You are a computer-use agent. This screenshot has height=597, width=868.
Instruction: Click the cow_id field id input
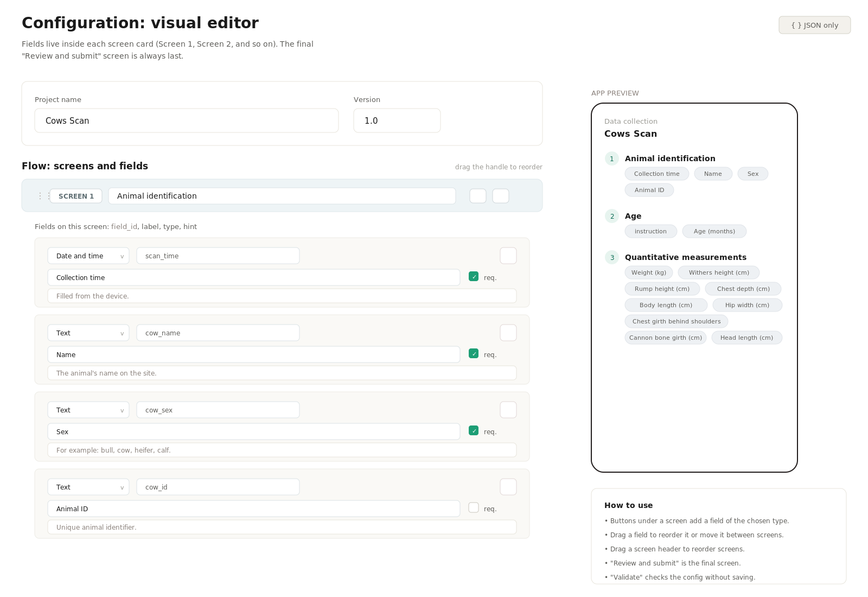218,487
